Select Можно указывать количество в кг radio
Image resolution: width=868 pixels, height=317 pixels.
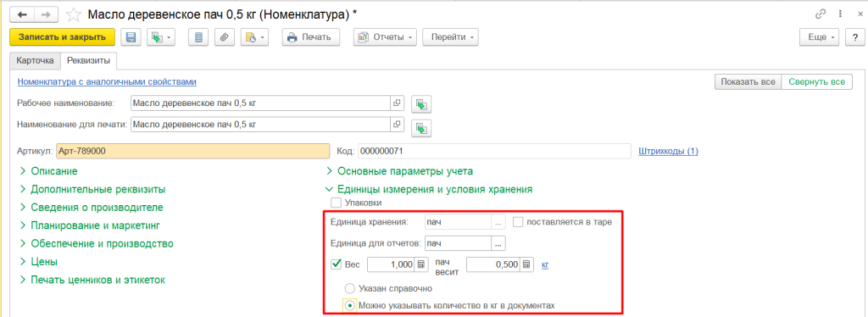(349, 305)
